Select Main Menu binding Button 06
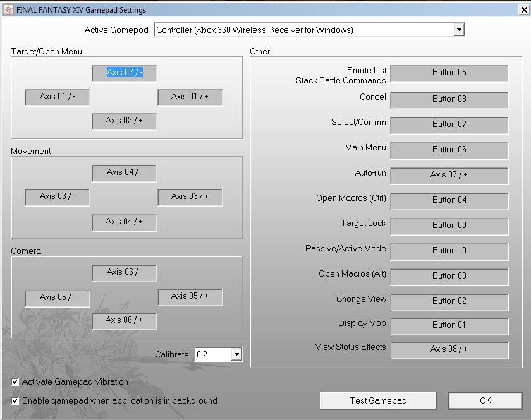Image resolution: width=531 pixels, height=420 pixels. [x=449, y=150]
